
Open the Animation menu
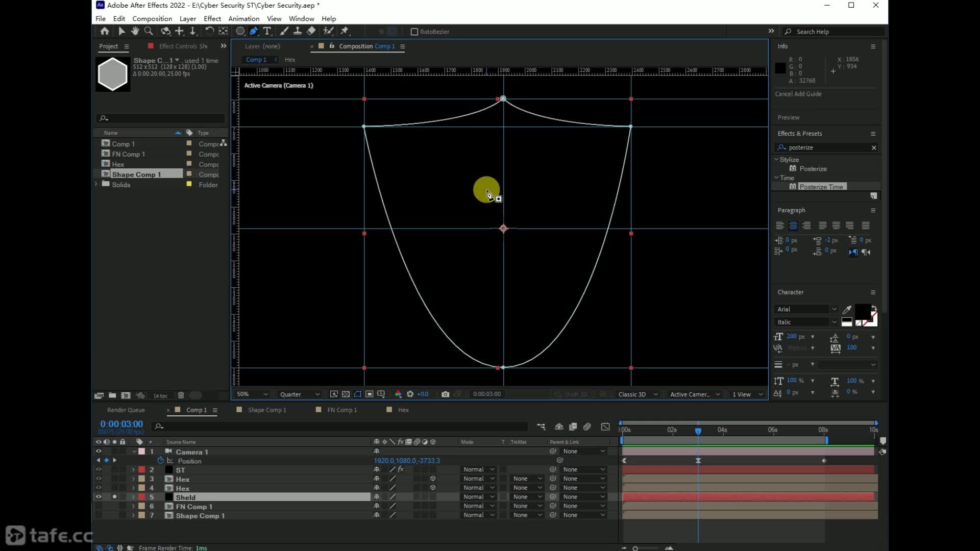[x=244, y=18]
